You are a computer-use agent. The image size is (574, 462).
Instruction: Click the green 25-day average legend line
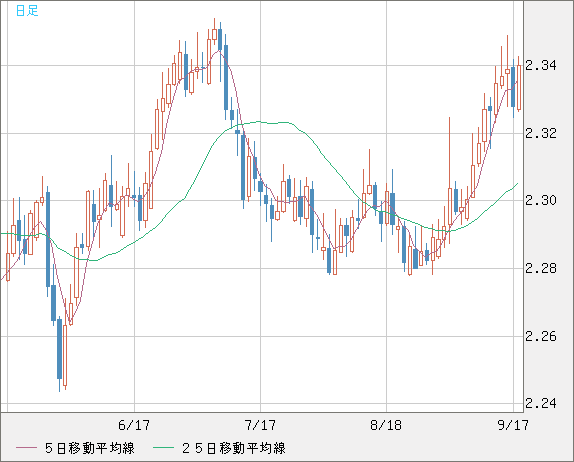click(x=163, y=448)
